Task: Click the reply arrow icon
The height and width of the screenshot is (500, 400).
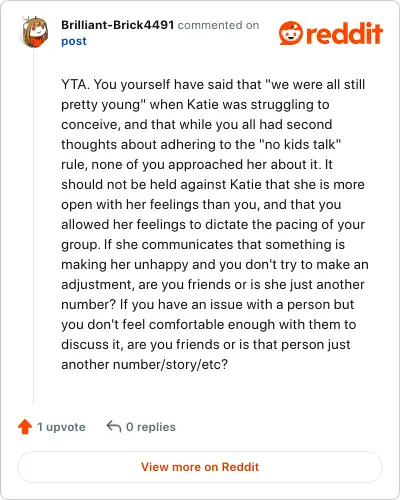Action: point(114,426)
